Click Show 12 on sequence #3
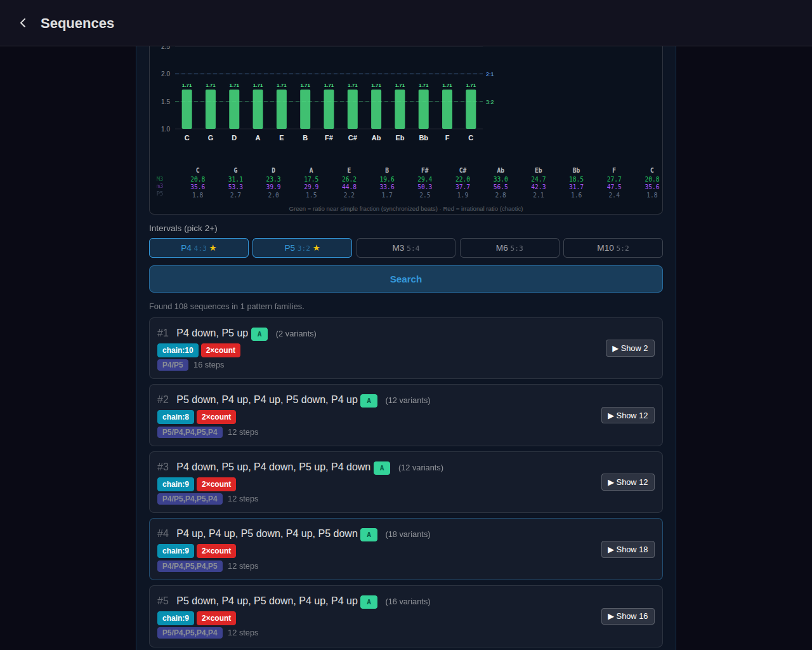 627,482
